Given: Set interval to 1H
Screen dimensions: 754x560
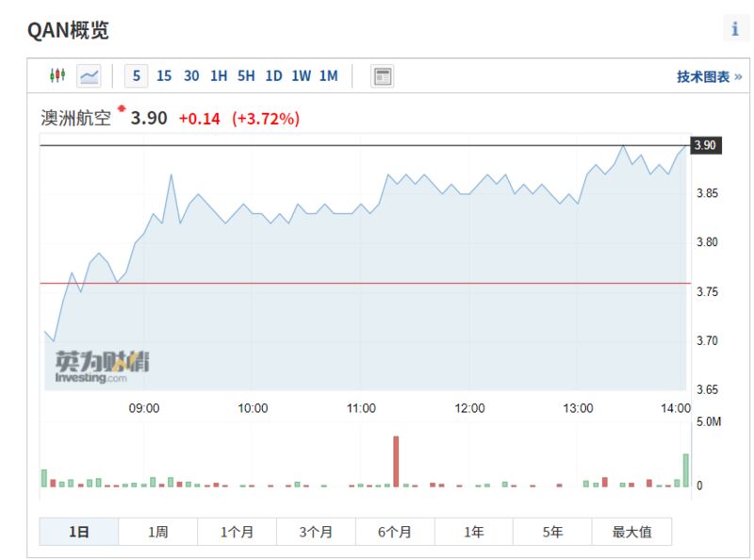Looking at the screenshot, I should click(x=219, y=76).
